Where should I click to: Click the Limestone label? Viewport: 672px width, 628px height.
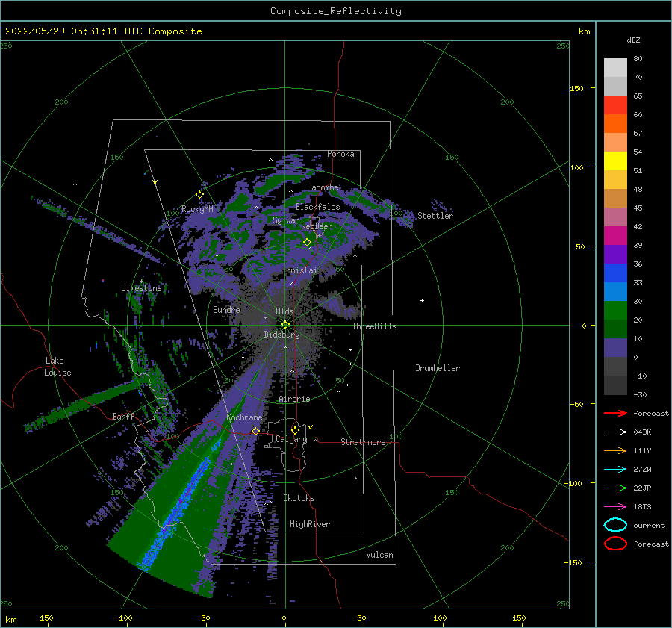(141, 288)
